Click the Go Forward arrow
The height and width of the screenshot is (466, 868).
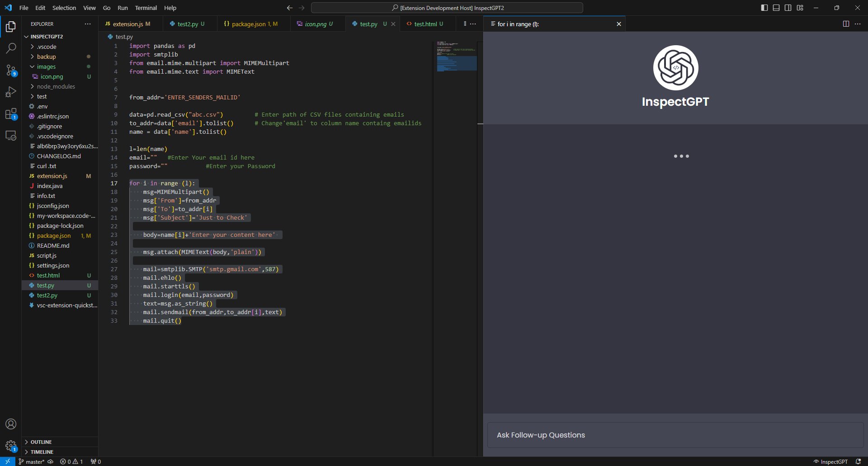(302, 8)
